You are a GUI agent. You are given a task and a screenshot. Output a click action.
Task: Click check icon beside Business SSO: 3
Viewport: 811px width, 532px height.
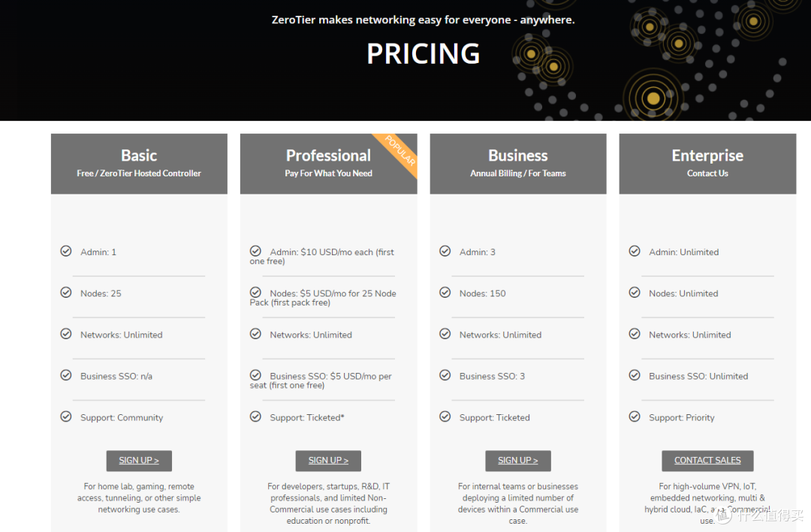[x=445, y=375]
